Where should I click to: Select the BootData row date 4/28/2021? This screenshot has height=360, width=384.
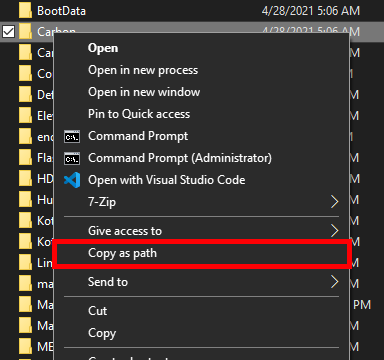click(288, 11)
